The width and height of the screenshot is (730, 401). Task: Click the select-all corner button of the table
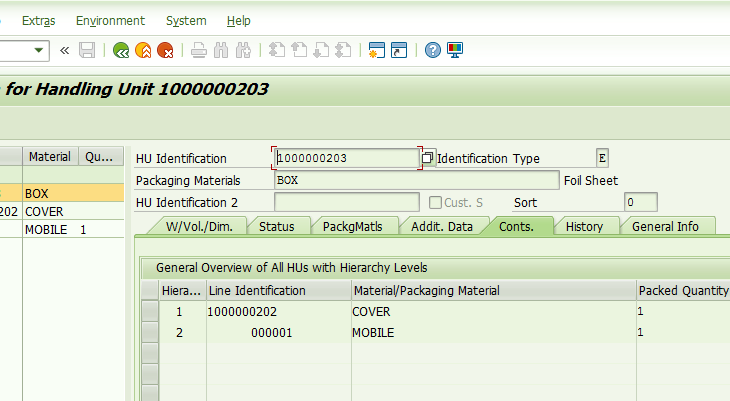click(x=150, y=290)
